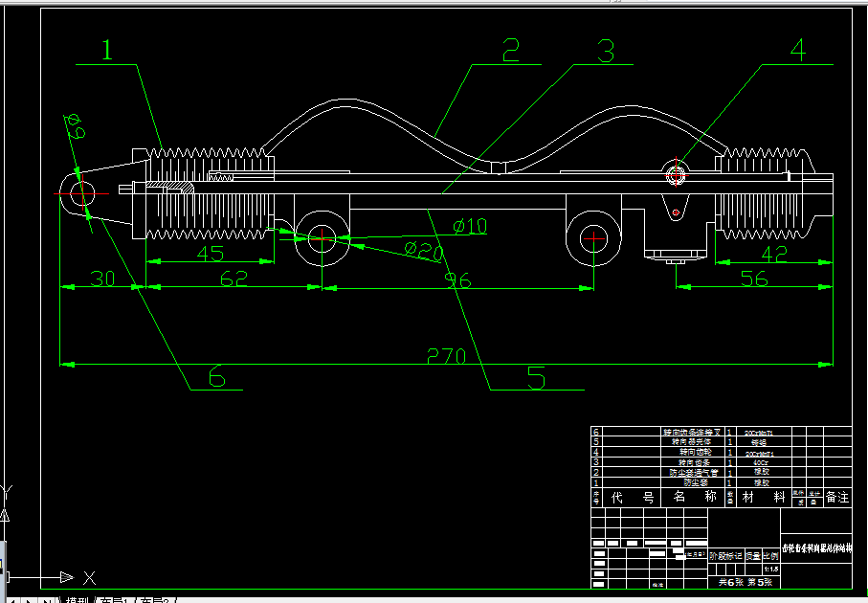Select 转向器壳体 in the parts list
The width and height of the screenshot is (868, 603).
pyautogui.click(x=691, y=442)
